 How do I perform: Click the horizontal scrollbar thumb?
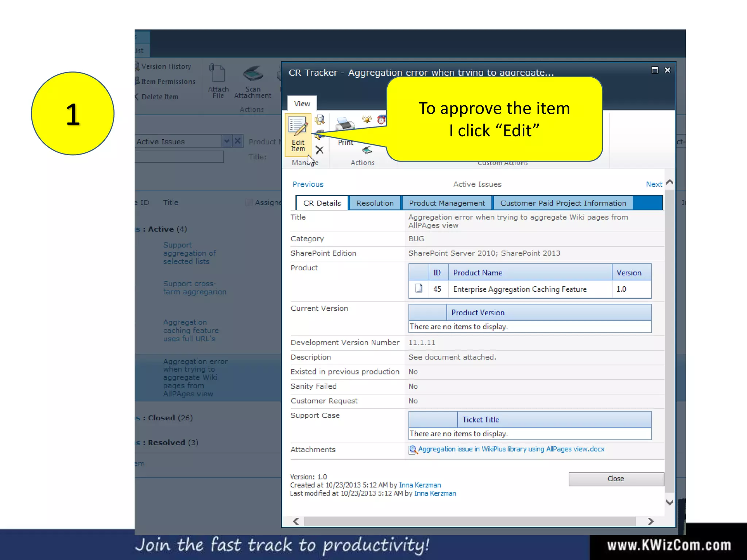[470, 522]
